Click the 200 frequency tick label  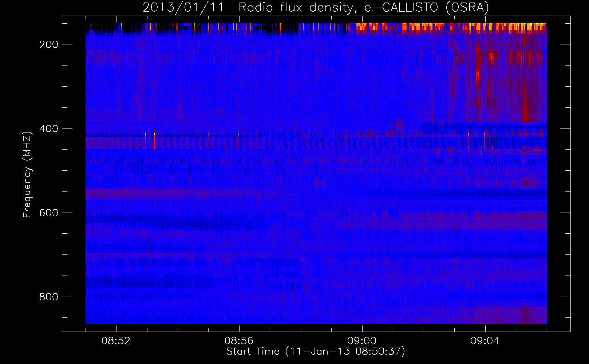[x=49, y=44]
